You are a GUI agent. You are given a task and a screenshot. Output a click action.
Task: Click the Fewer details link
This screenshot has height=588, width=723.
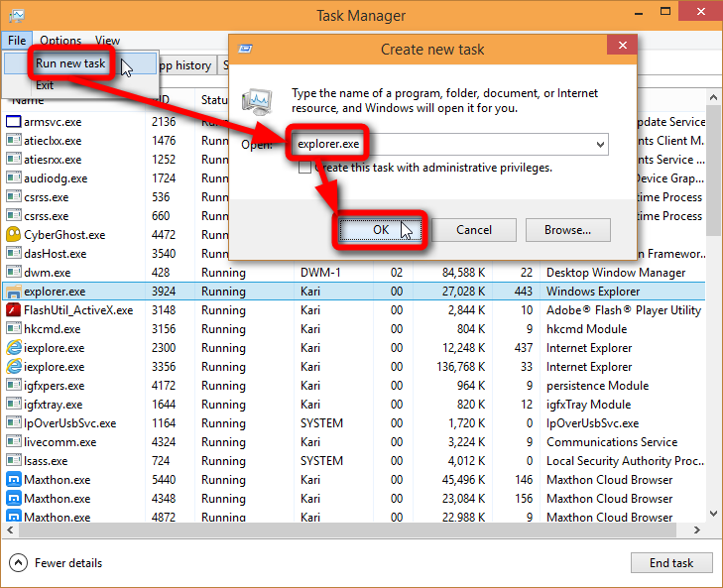[x=68, y=563]
